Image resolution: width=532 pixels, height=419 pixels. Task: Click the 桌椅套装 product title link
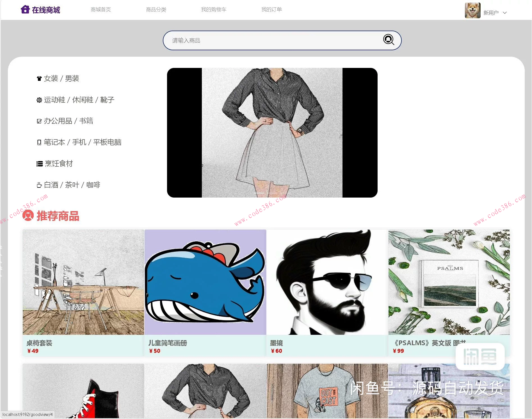[40, 343]
